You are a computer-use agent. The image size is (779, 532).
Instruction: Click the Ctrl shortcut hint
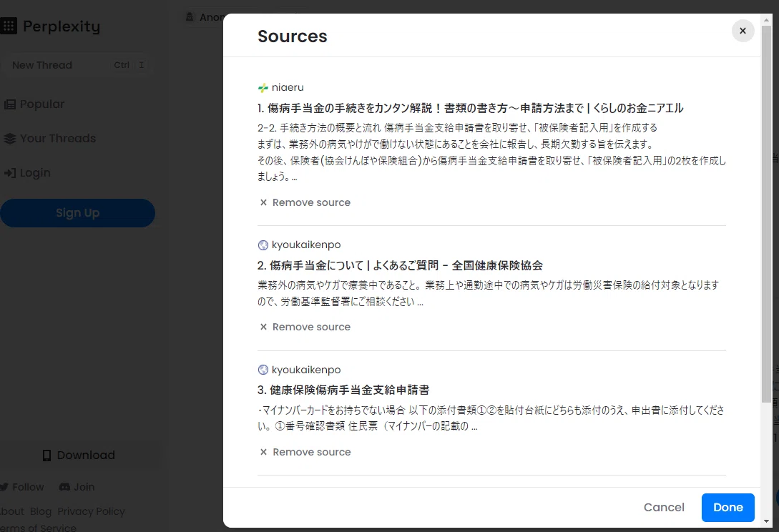(x=122, y=65)
